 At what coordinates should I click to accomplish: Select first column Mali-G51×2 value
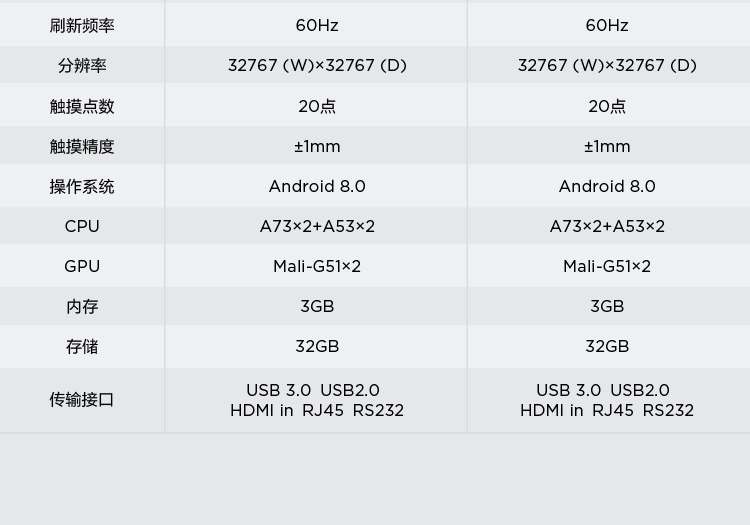tap(317, 266)
